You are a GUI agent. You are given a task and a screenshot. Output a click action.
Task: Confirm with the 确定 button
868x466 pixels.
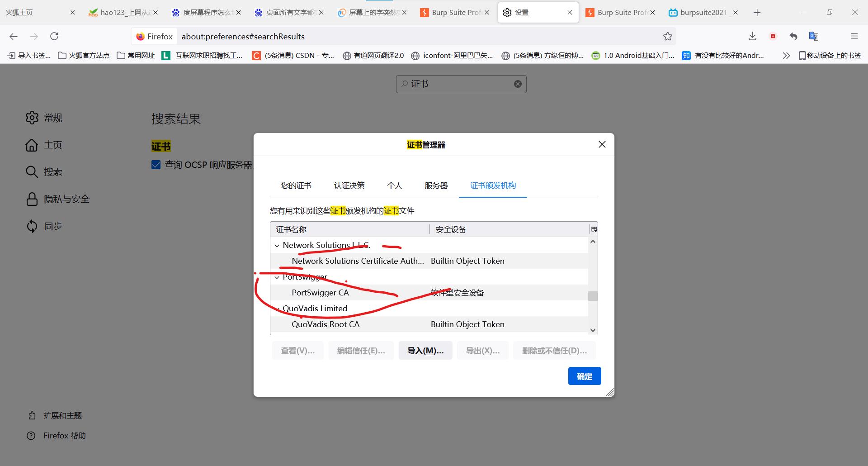585,376
